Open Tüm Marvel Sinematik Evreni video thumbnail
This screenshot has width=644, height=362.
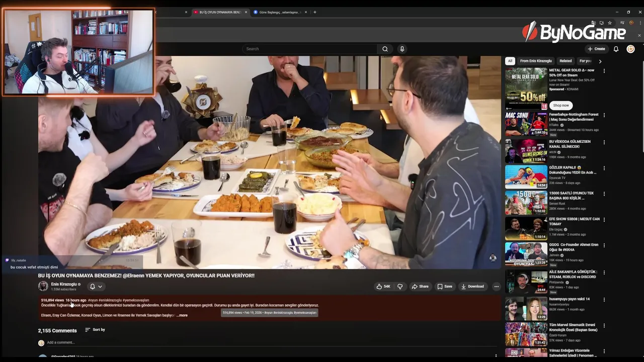pyautogui.click(x=526, y=334)
